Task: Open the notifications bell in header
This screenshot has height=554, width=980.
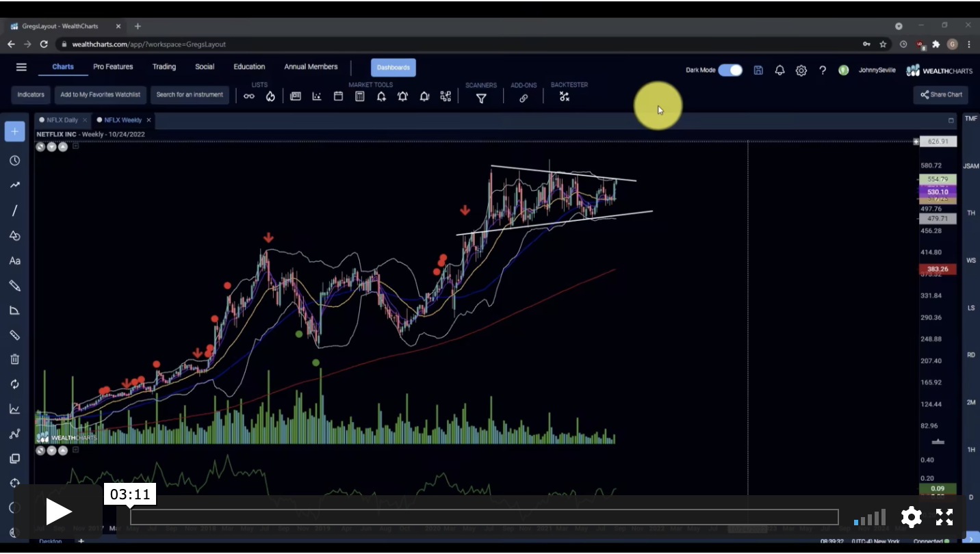Action: pos(779,70)
